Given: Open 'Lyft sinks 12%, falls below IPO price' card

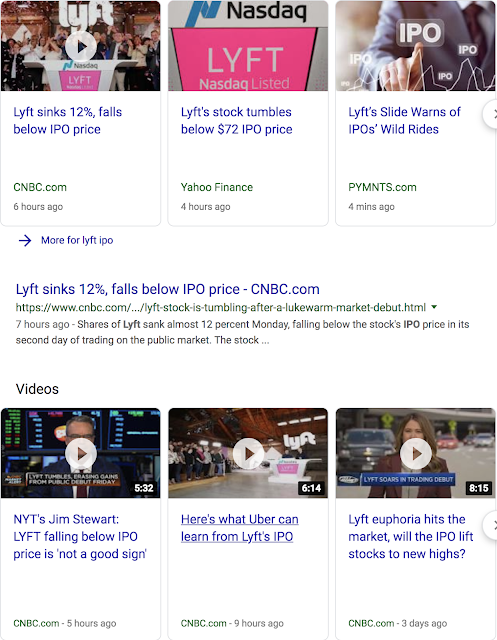Looking at the screenshot, I should [x=68, y=120].
